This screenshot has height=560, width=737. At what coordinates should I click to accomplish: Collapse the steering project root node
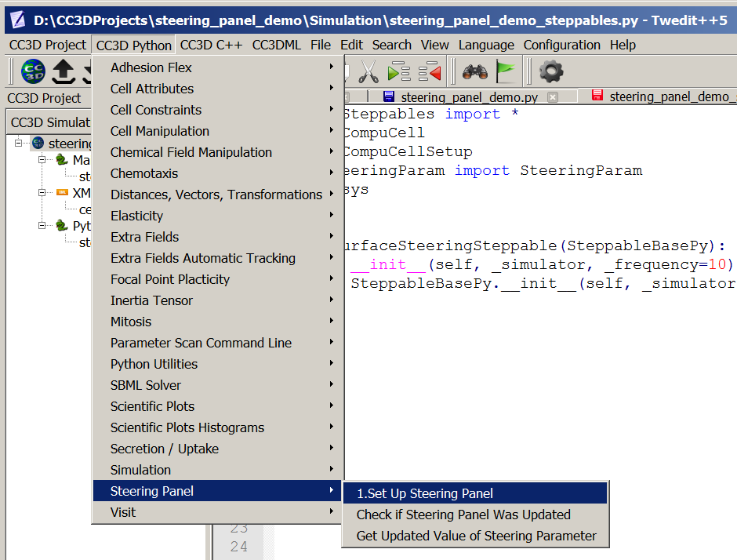18,143
